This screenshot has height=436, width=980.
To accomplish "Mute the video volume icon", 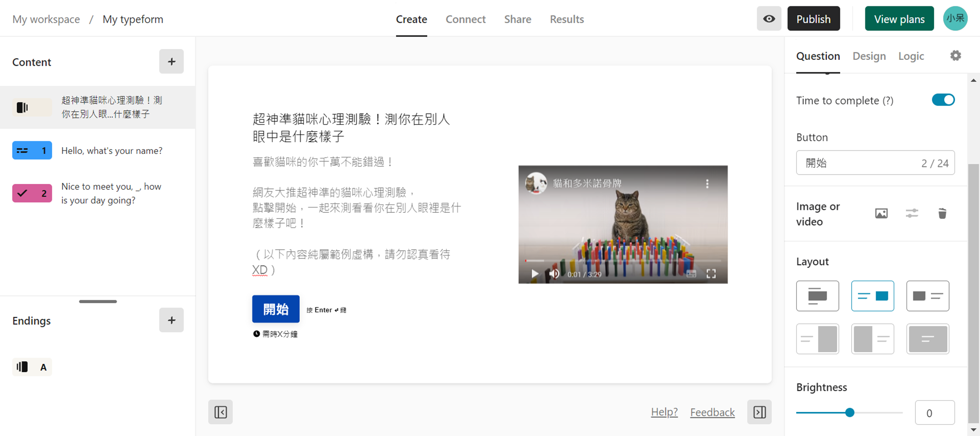I will pos(554,274).
